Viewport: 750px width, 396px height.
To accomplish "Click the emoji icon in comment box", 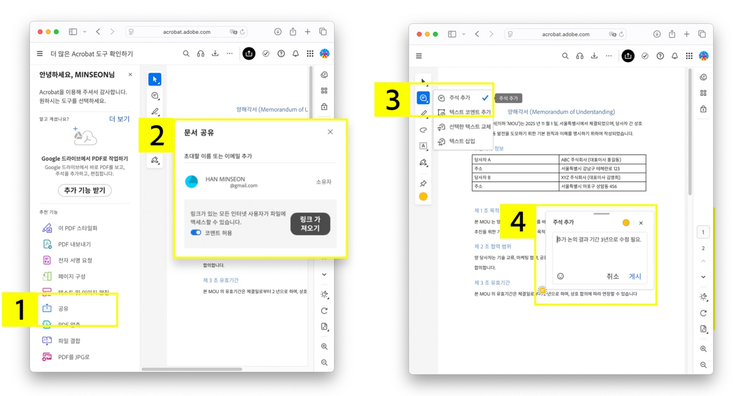I will tap(561, 276).
